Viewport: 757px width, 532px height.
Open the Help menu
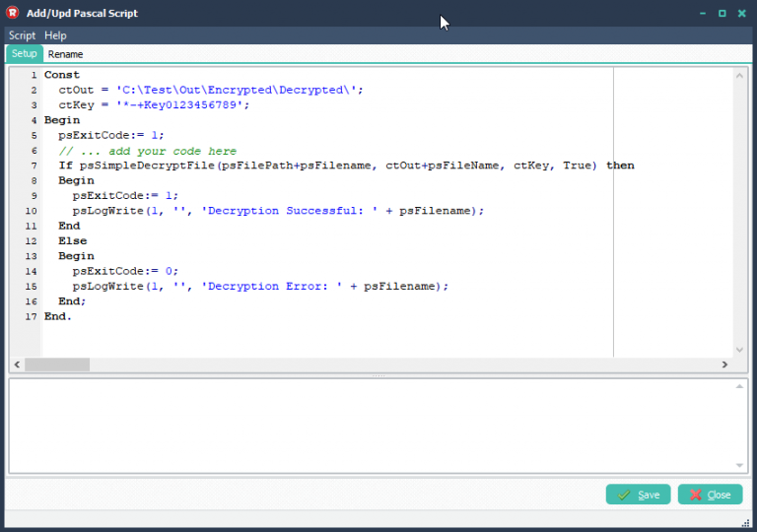coord(55,35)
